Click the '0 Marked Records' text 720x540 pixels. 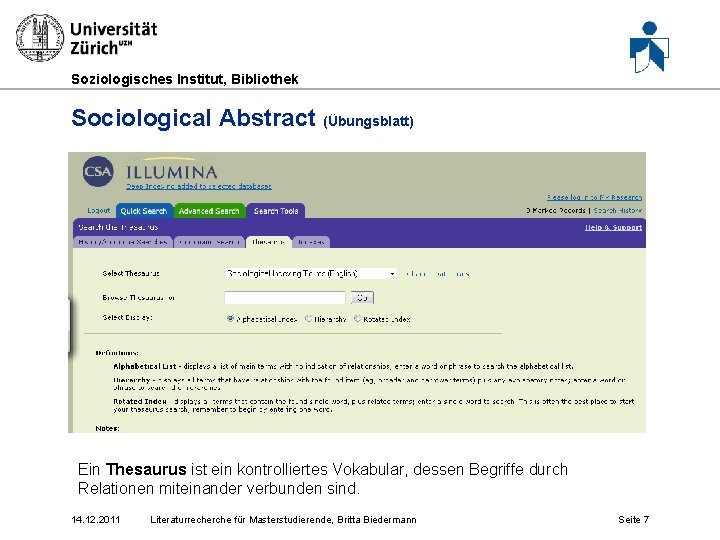[x=556, y=211]
